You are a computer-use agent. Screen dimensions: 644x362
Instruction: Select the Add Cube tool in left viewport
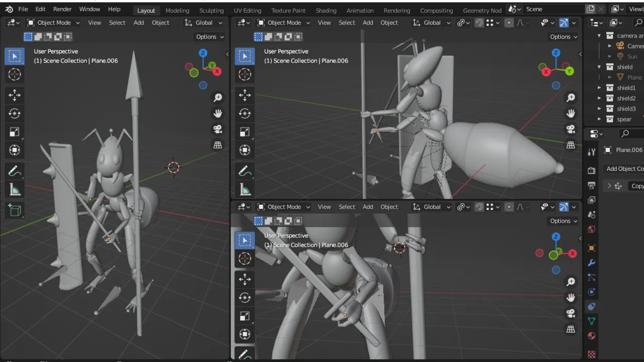click(15, 211)
